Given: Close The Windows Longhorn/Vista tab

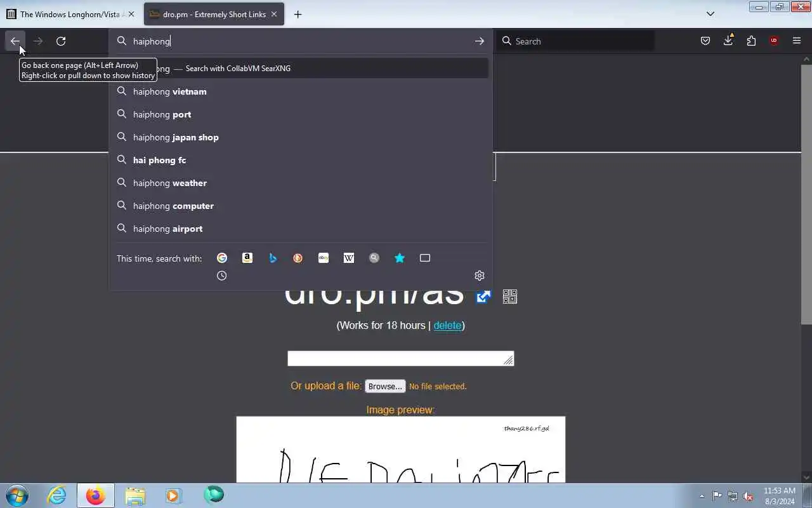Looking at the screenshot, I should (131, 14).
